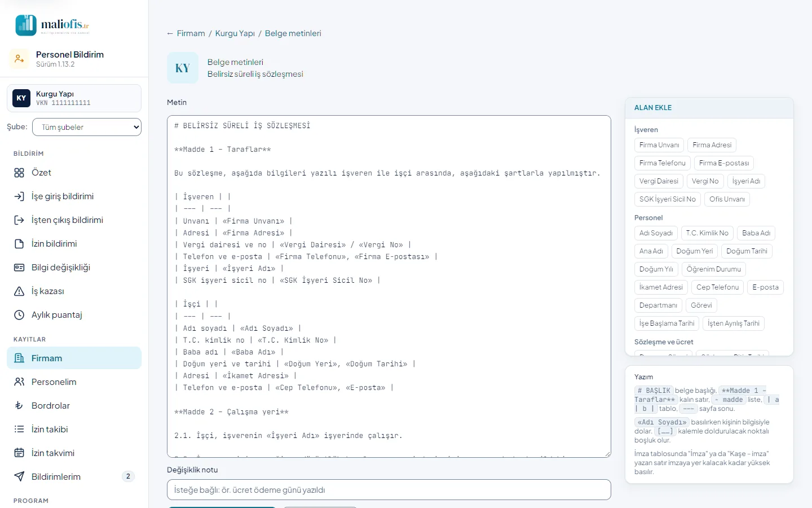Click the Bordrolar lira icon
The width and height of the screenshot is (812, 508).
coord(19,406)
